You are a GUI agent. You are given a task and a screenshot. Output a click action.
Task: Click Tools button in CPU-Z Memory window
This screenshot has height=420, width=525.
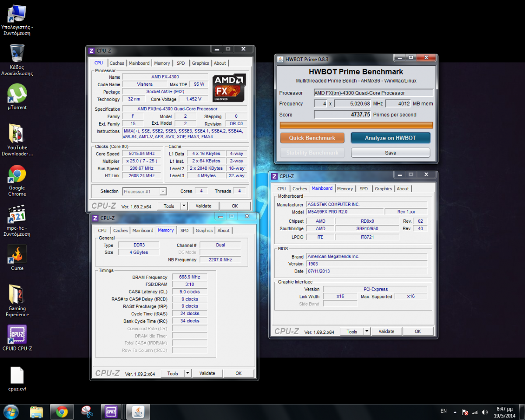(173, 373)
